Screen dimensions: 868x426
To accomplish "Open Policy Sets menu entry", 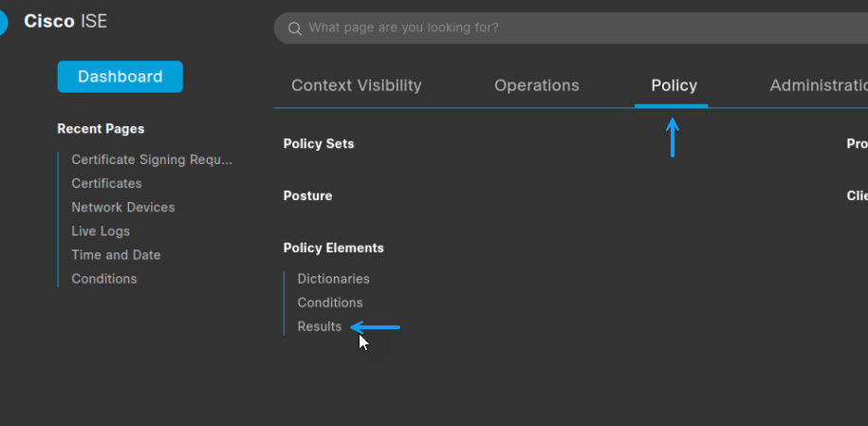I will (319, 144).
